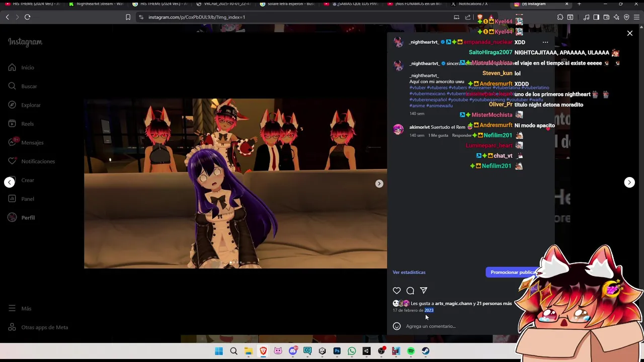The width and height of the screenshot is (644, 362).
Task: Share the post via paper plane icon
Action: coord(424,291)
